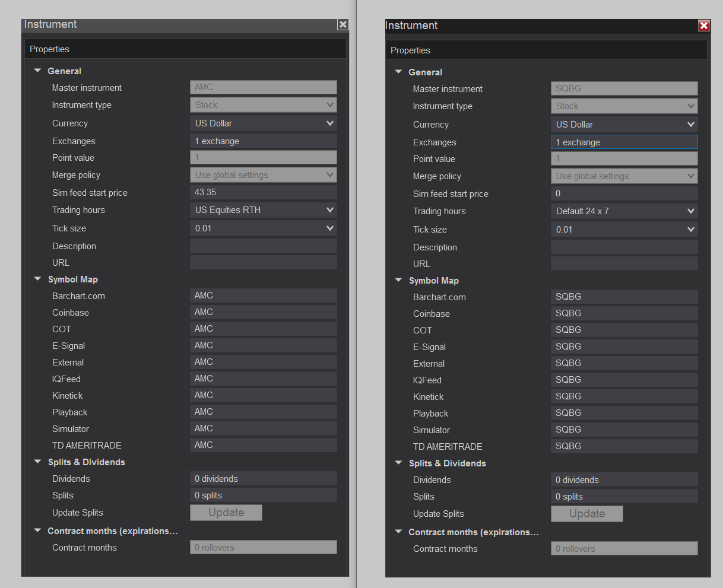The image size is (723, 588).
Task: Click Update splits button in AMC window
Action: click(x=226, y=513)
